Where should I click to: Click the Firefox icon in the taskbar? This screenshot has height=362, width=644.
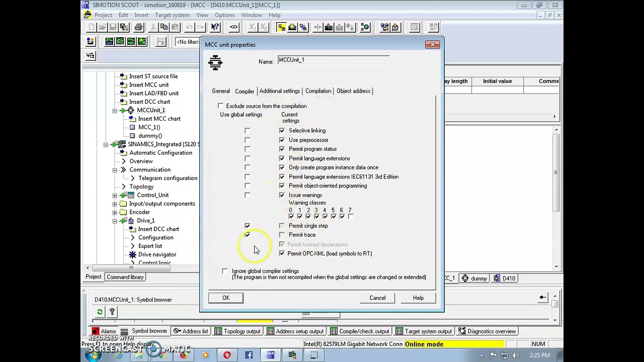tap(183, 355)
